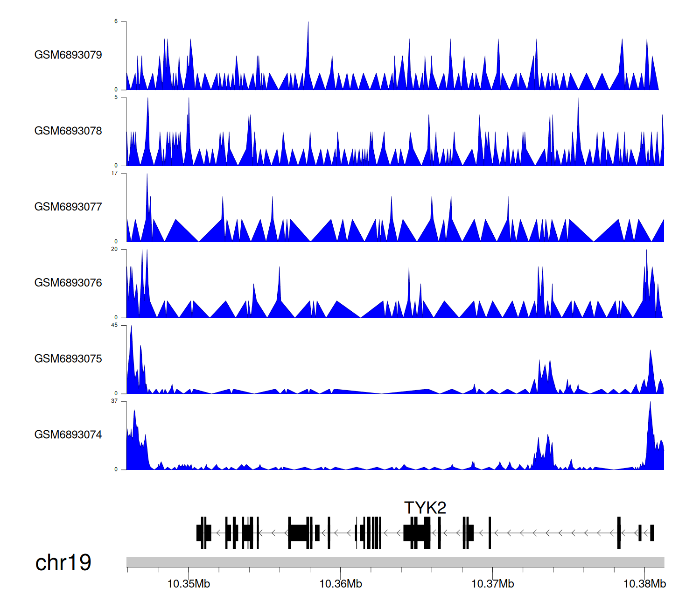The width and height of the screenshot is (700, 616).
Task: Click the GSM6893075 sample label
Action: point(68,359)
